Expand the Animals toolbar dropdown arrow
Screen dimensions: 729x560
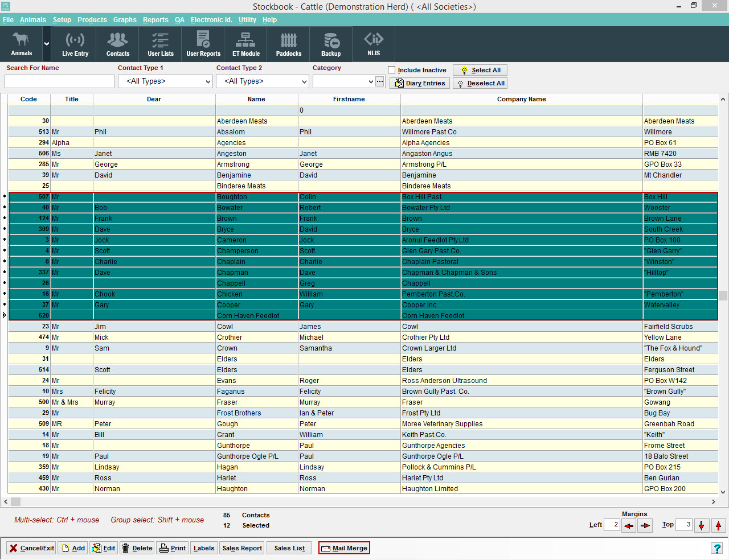[x=47, y=44]
